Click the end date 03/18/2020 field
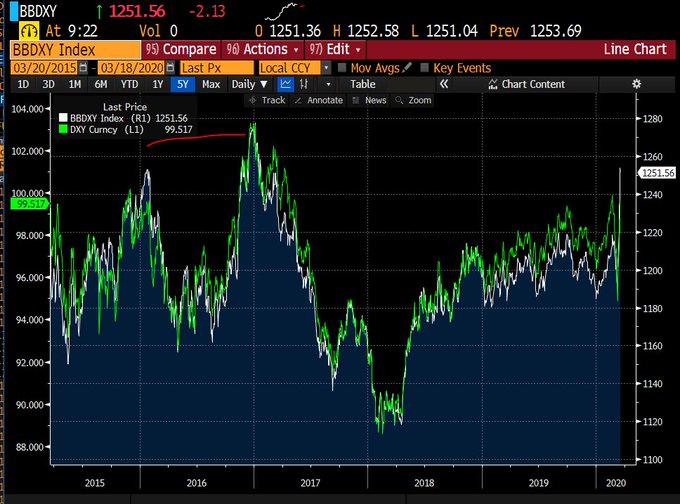680x504 pixels. tap(132, 68)
